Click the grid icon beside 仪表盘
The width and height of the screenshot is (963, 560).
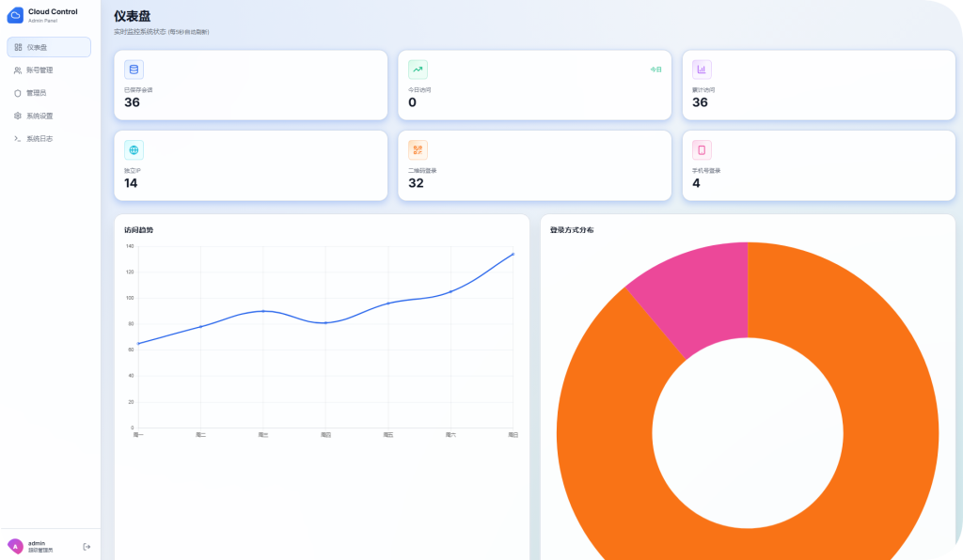click(18, 47)
